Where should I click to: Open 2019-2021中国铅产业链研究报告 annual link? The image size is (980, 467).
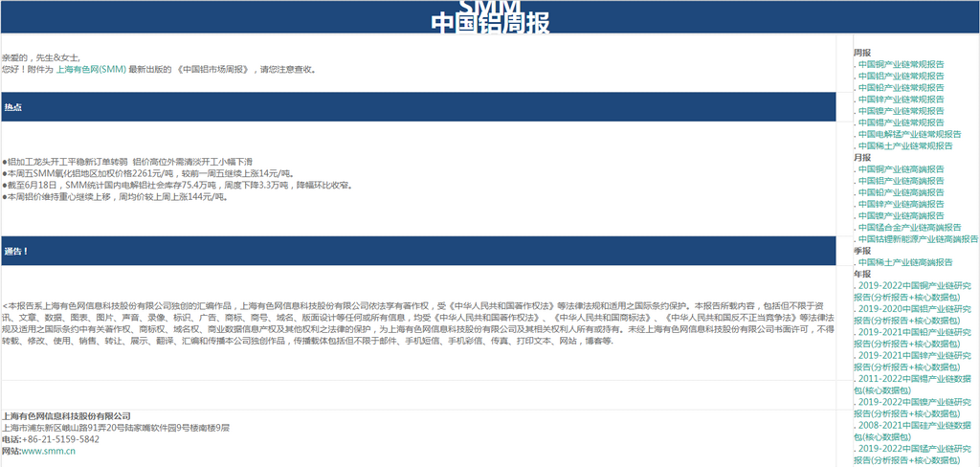tap(912, 338)
